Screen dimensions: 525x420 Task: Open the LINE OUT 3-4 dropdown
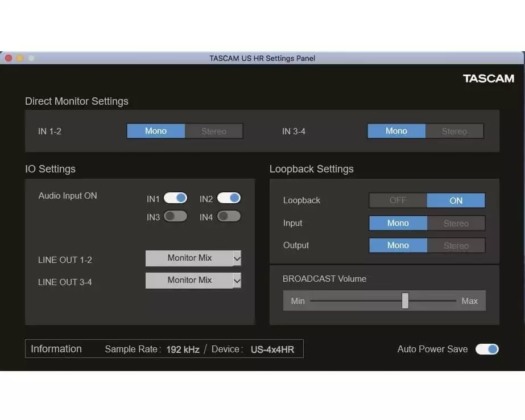(193, 280)
